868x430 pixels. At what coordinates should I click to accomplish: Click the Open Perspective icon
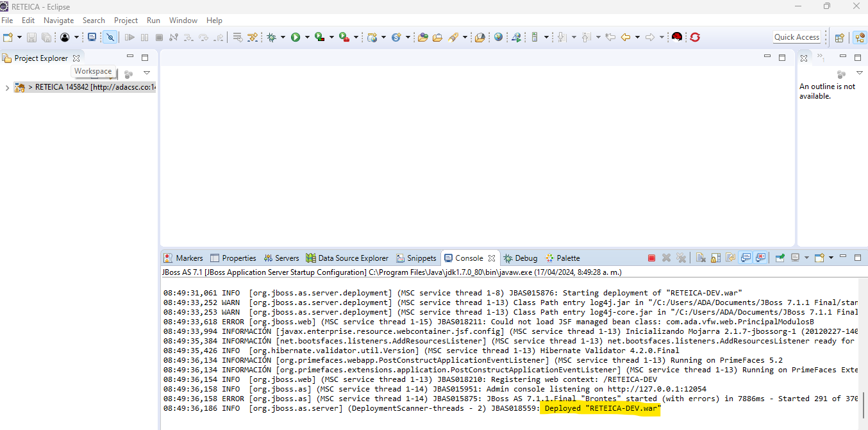pos(839,37)
